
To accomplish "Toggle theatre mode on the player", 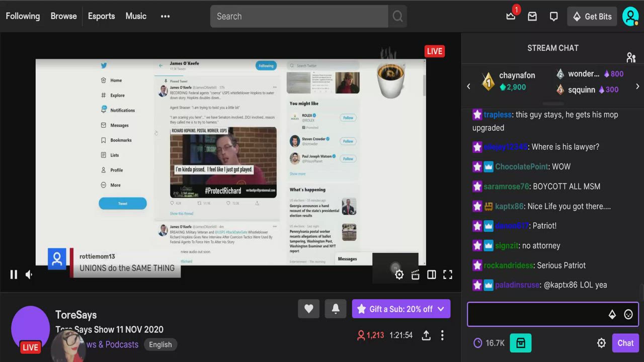I will (431, 275).
